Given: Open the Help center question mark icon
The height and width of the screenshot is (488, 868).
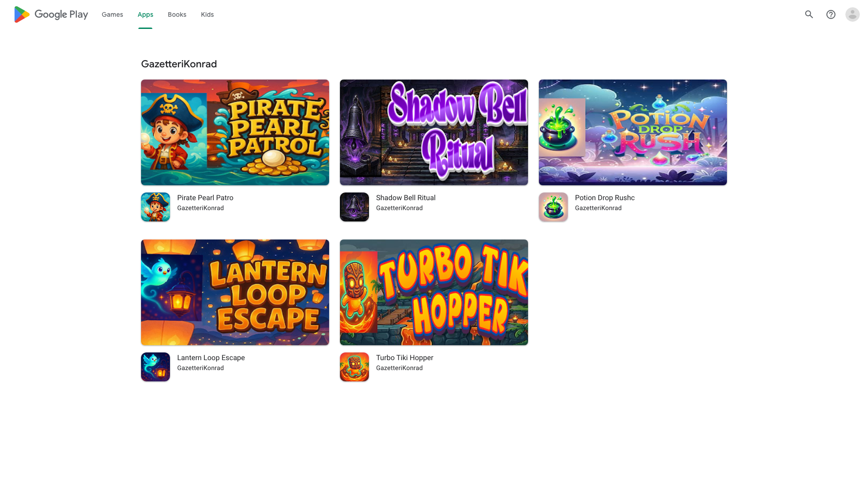Looking at the screenshot, I should coord(831,14).
